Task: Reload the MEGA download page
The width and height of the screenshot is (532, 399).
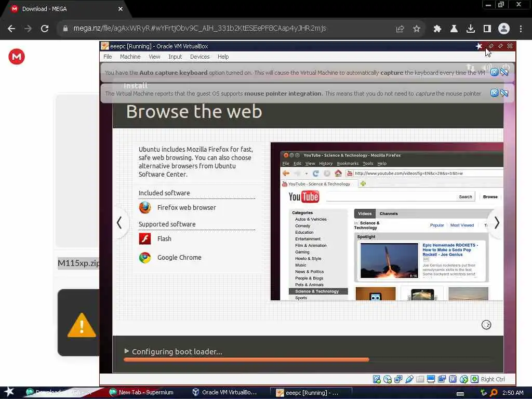Action: tap(45, 29)
